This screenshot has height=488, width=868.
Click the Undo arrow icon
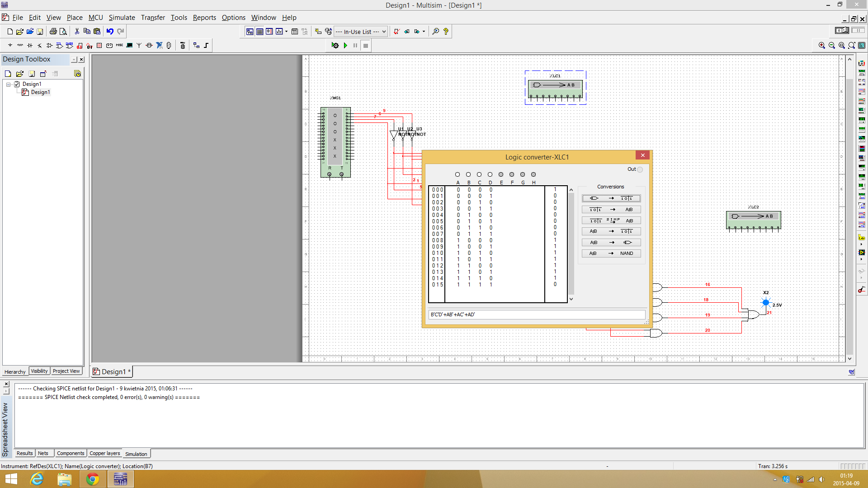click(x=110, y=32)
